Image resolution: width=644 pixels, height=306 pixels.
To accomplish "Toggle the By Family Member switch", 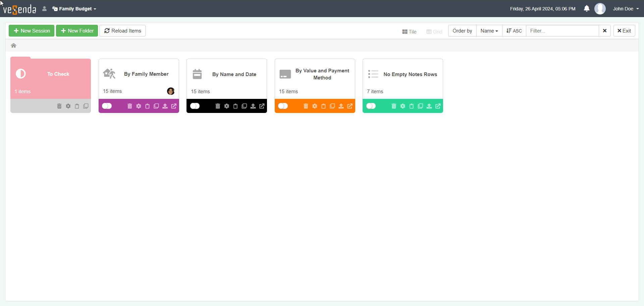I will 107,106.
